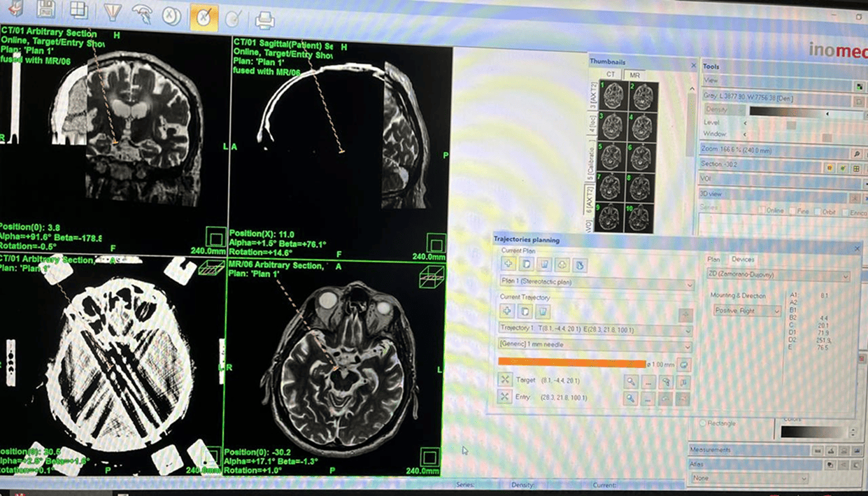Toggle the Fine checkbox in 3D view
This screenshot has width=868, height=496.
pos(793,211)
